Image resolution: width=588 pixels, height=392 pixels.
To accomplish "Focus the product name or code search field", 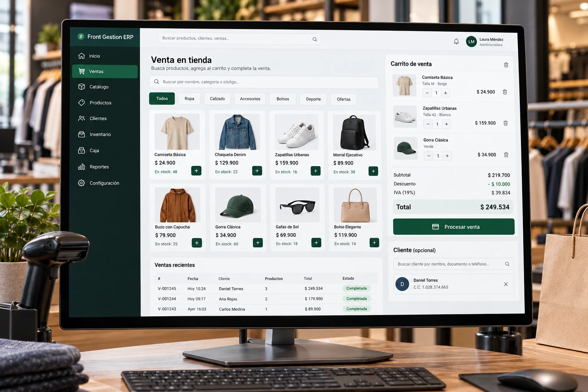I will coord(264,82).
